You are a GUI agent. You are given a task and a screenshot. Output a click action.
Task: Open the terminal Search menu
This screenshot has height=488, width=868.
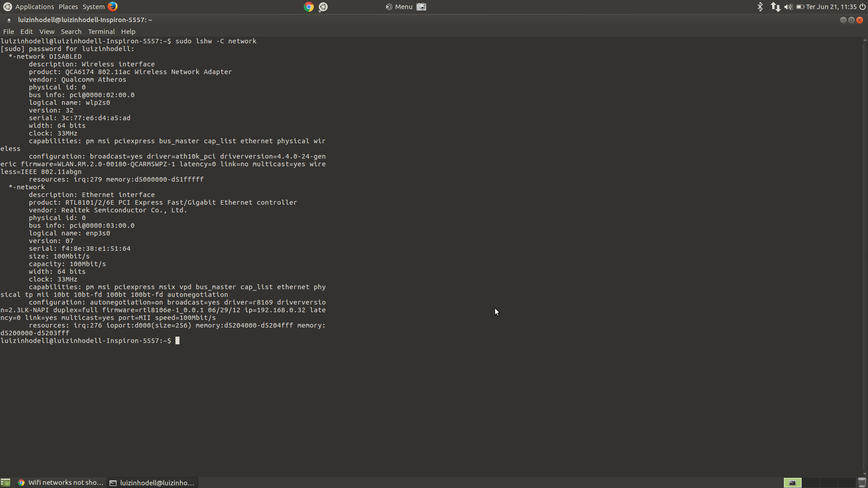coord(71,32)
